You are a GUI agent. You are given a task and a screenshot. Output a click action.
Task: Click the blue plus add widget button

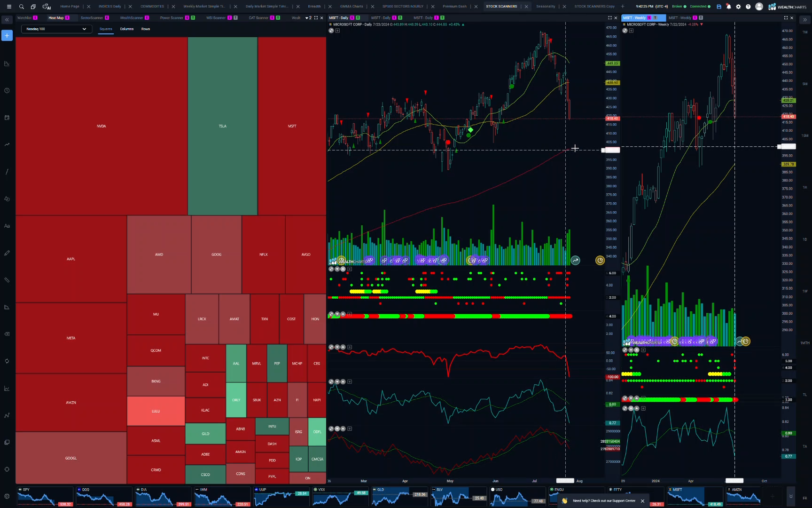pyautogui.click(x=7, y=35)
